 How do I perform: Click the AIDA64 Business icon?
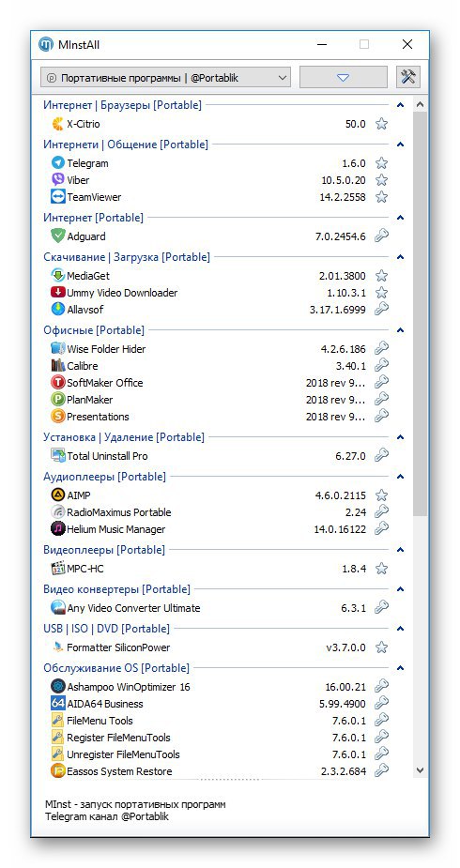[x=57, y=704]
